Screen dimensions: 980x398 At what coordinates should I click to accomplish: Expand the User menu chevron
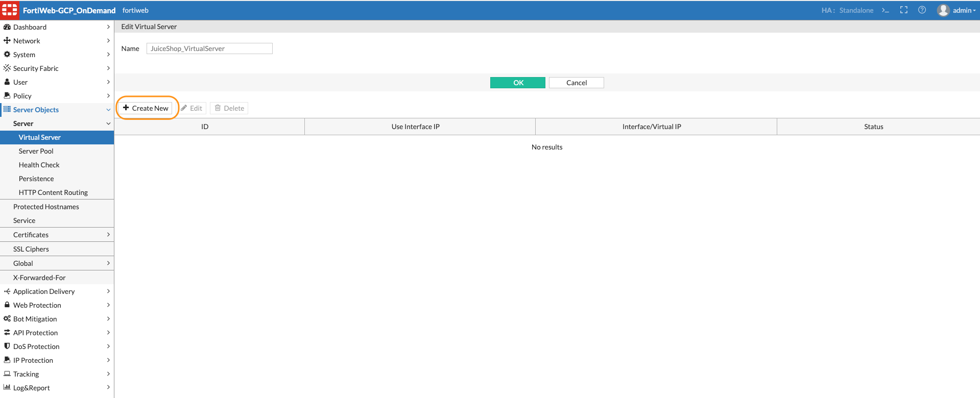coord(108,82)
